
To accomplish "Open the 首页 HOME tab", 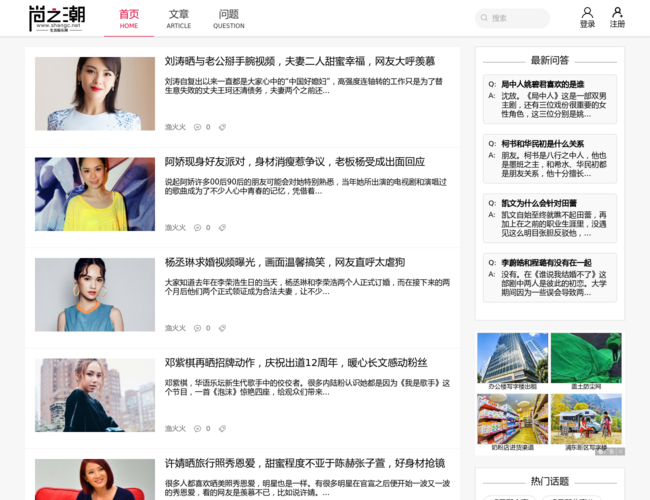I will (x=129, y=19).
